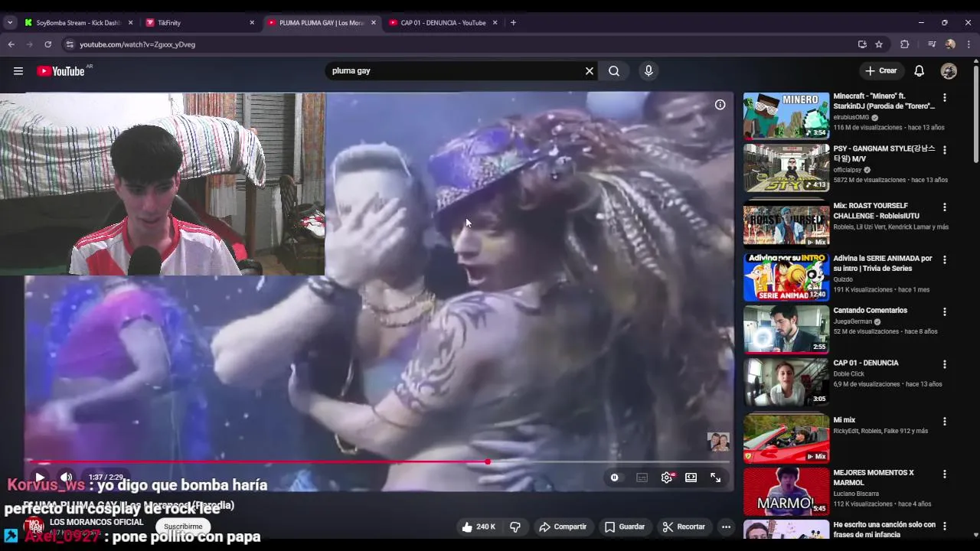Switch to theater mode
This screenshot has width=980, height=551.
[691, 478]
